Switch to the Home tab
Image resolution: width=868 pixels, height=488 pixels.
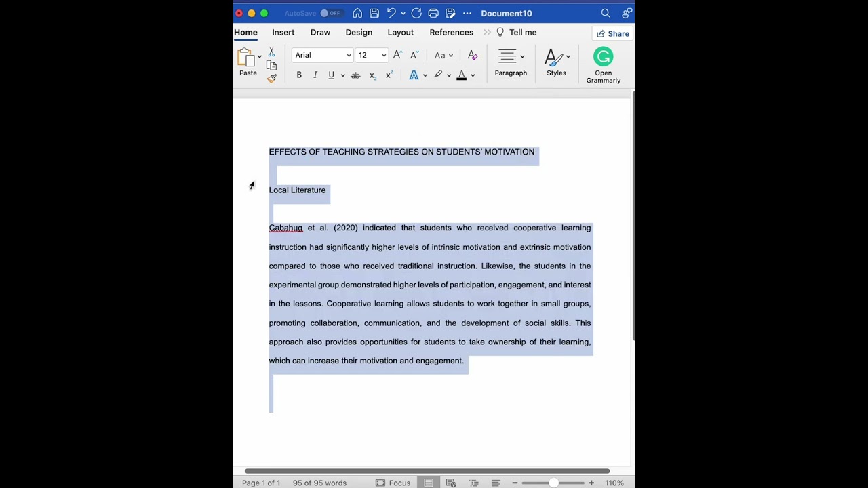245,32
